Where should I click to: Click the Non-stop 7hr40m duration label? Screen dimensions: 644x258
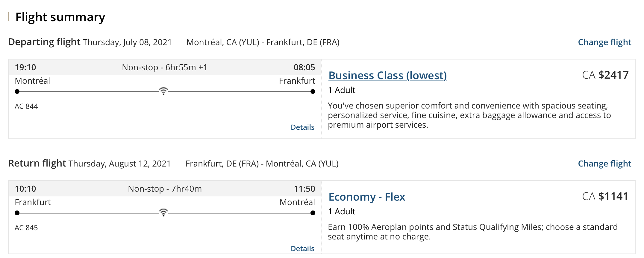coord(165,189)
